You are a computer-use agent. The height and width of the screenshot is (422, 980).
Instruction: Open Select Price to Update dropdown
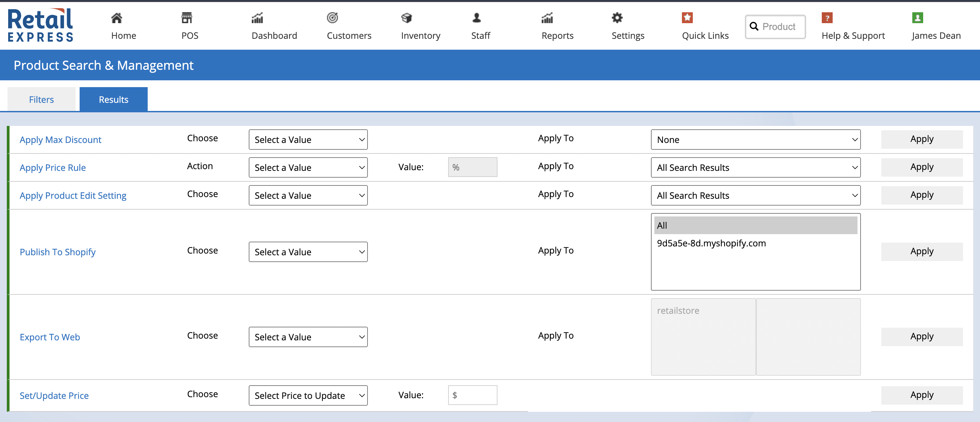[x=308, y=395]
